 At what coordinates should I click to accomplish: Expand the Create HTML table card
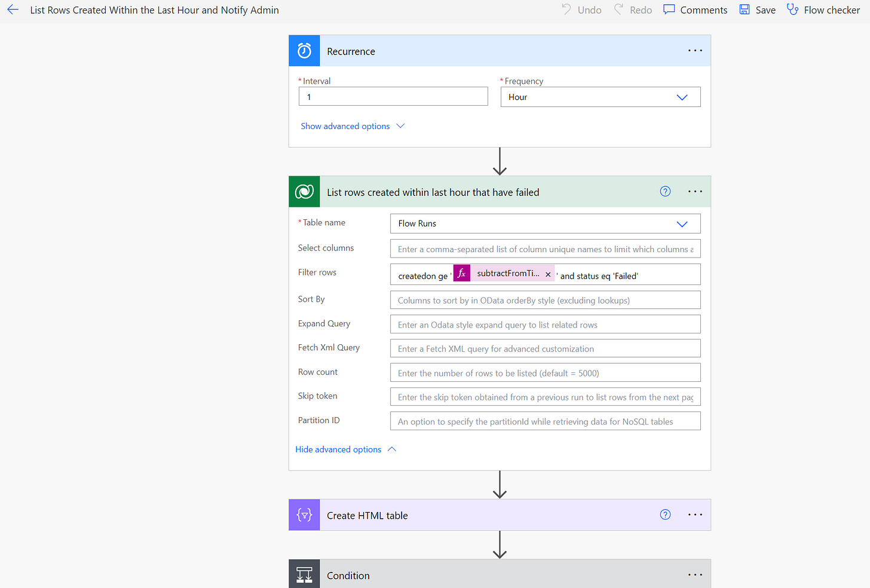[500, 515]
